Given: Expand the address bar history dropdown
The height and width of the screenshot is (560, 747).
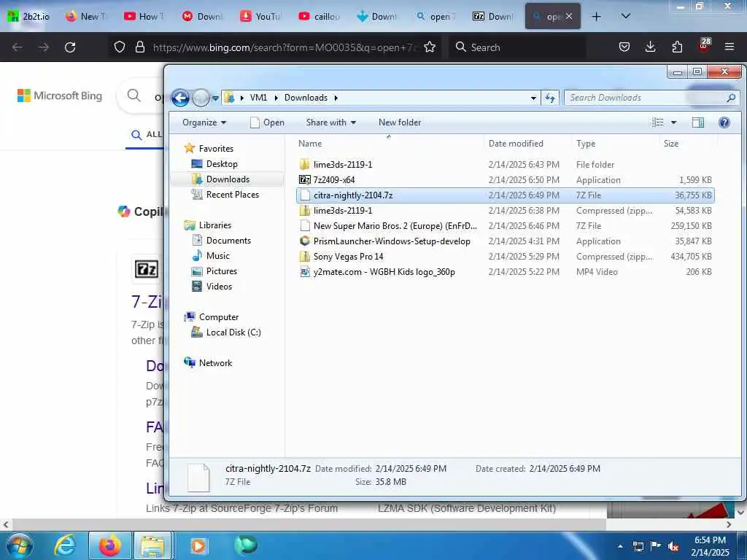Looking at the screenshot, I should pos(533,98).
